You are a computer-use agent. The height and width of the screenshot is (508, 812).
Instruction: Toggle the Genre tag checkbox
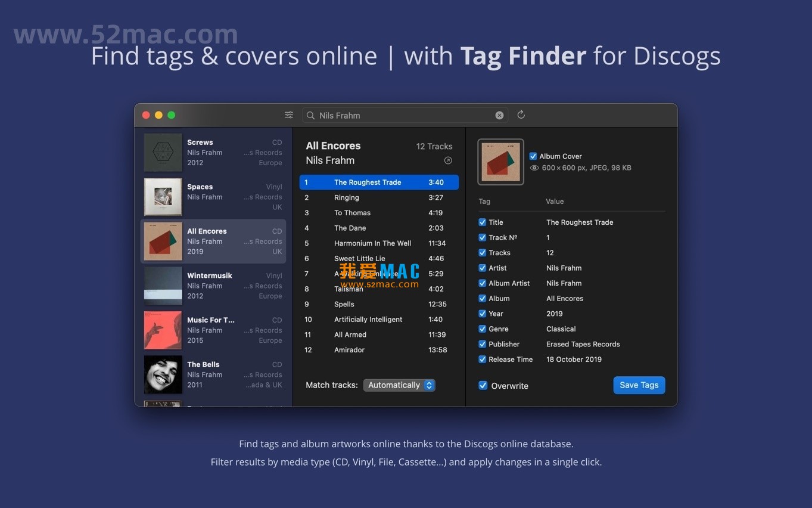[x=483, y=329]
